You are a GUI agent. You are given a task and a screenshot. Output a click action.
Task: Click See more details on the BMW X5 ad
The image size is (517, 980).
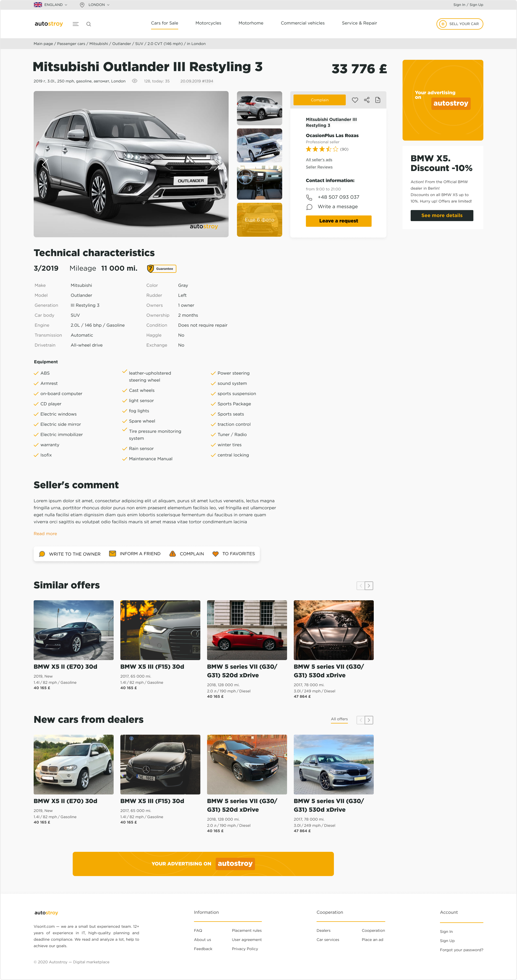tap(442, 216)
